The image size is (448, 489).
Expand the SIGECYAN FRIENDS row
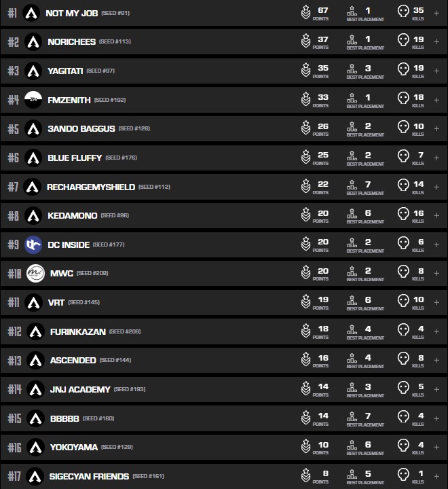(x=436, y=475)
